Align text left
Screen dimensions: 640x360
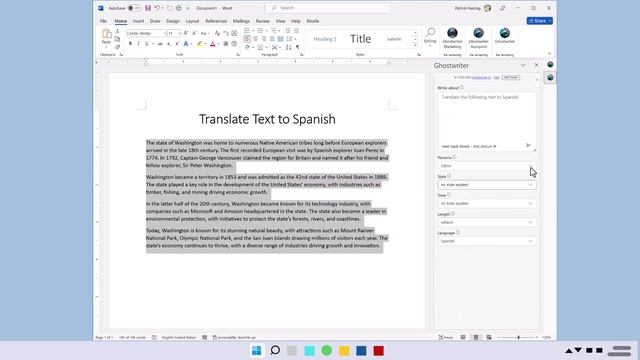[x=247, y=39]
